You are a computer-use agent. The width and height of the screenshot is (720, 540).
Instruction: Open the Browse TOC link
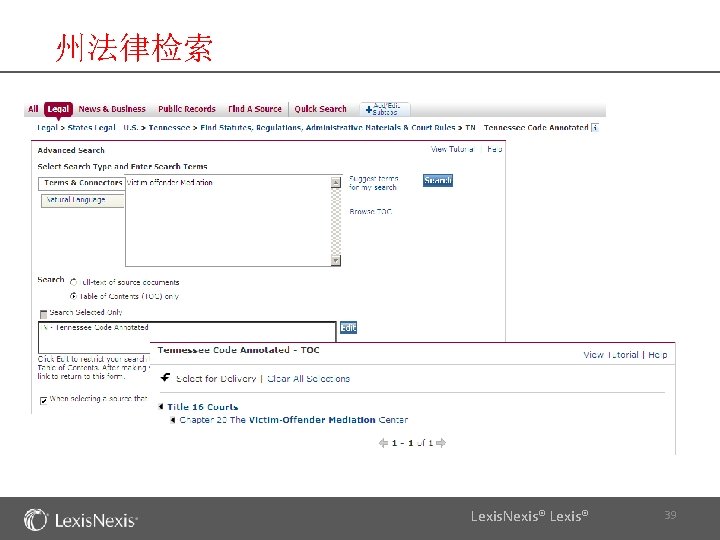(x=370, y=212)
